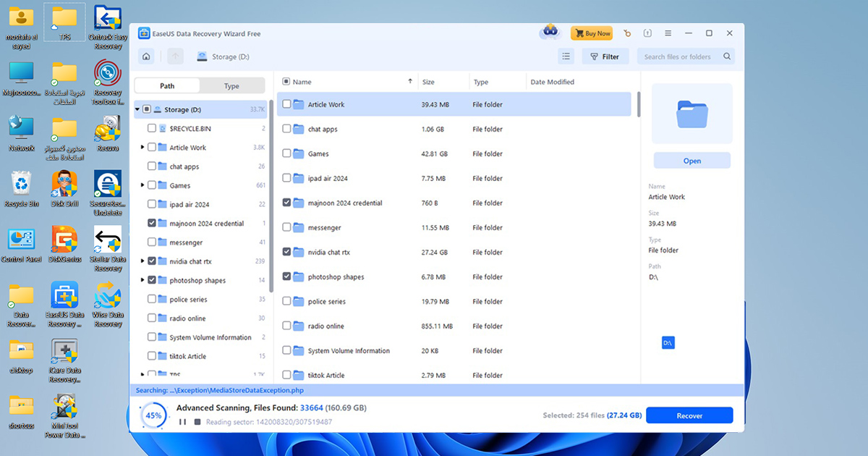Click the folder preview thumbnail
This screenshot has height=456, width=868.
[692, 114]
